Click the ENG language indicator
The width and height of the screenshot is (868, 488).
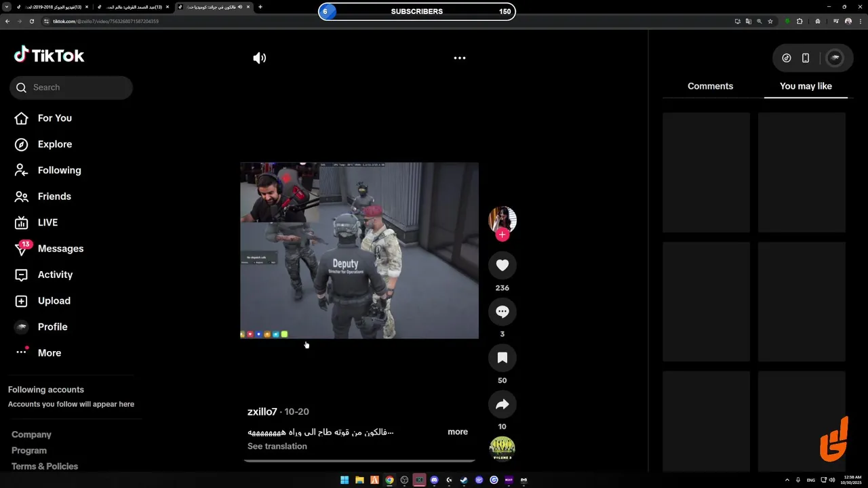(x=811, y=480)
